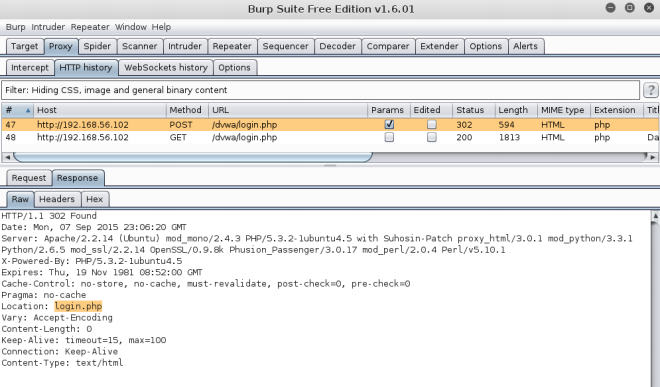Open the Proxy Options sub-tab

click(x=234, y=68)
